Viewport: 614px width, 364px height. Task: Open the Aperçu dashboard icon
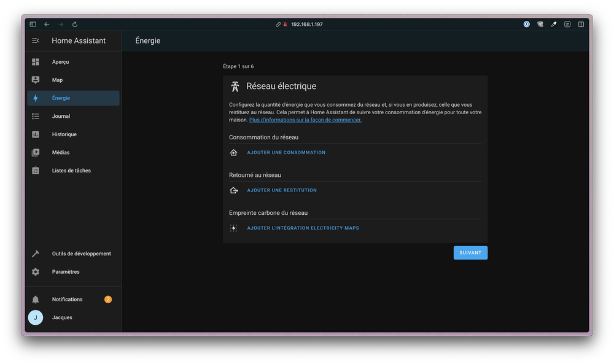[x=36, y=62]
